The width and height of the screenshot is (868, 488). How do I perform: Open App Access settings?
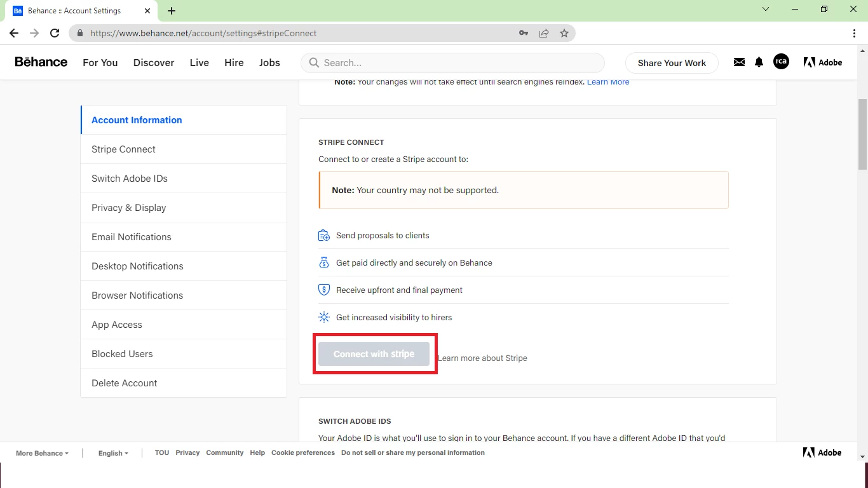184,325
